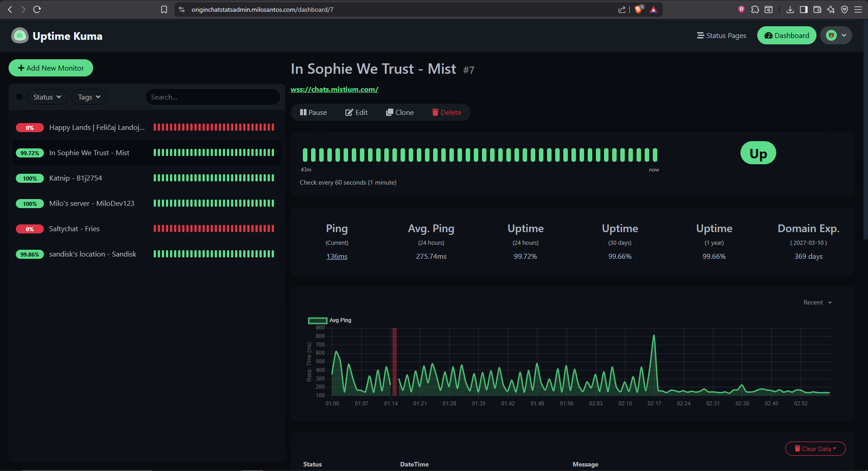Expand the Recent chart range dropdown
Image resolution: width=868 pixels, height=471 pixels.
coord(817,303)
